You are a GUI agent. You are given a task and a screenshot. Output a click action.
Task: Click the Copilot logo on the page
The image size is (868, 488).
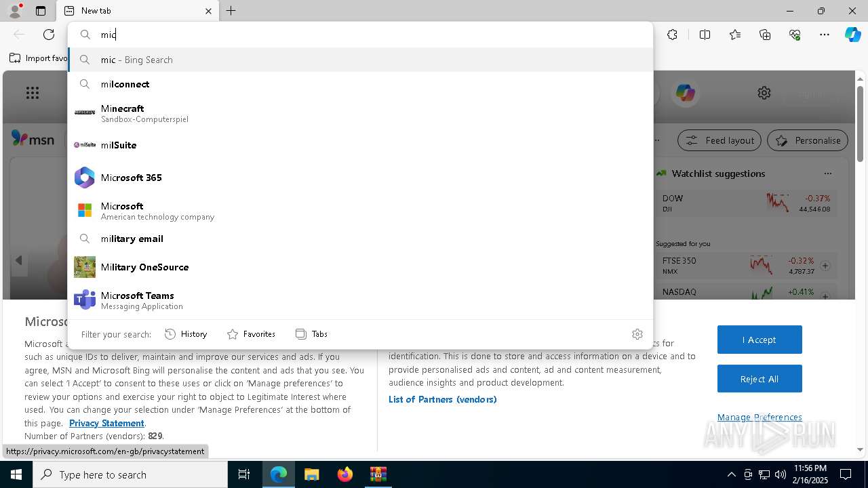tap(685, 93)
